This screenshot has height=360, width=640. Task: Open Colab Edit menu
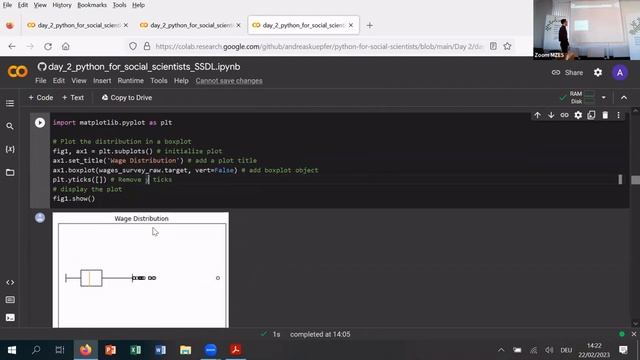coord(58,81)
